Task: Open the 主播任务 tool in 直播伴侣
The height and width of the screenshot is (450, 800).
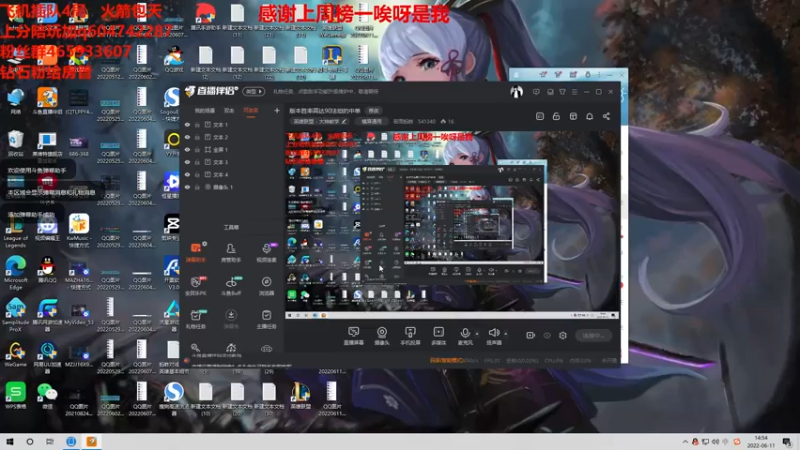Action: tap(266, 319)
